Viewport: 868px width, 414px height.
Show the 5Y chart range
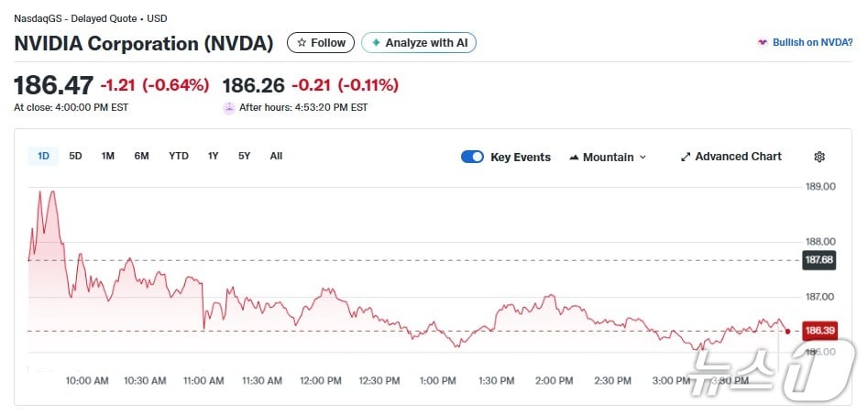(244, 156)
